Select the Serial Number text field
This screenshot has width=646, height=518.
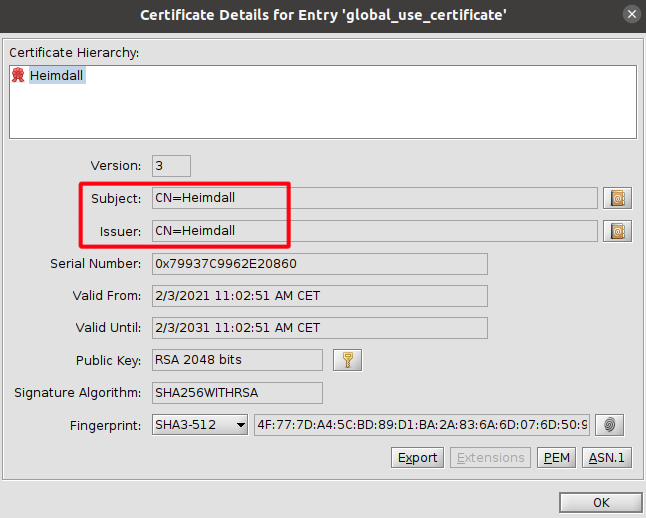tap(319, 264)
